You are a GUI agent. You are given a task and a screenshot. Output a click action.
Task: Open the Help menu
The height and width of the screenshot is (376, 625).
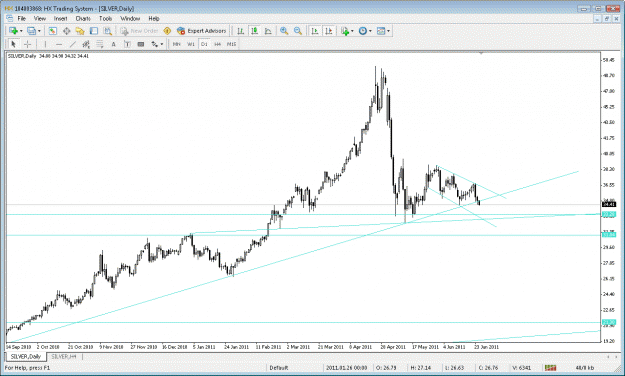(x=154, y=18)
